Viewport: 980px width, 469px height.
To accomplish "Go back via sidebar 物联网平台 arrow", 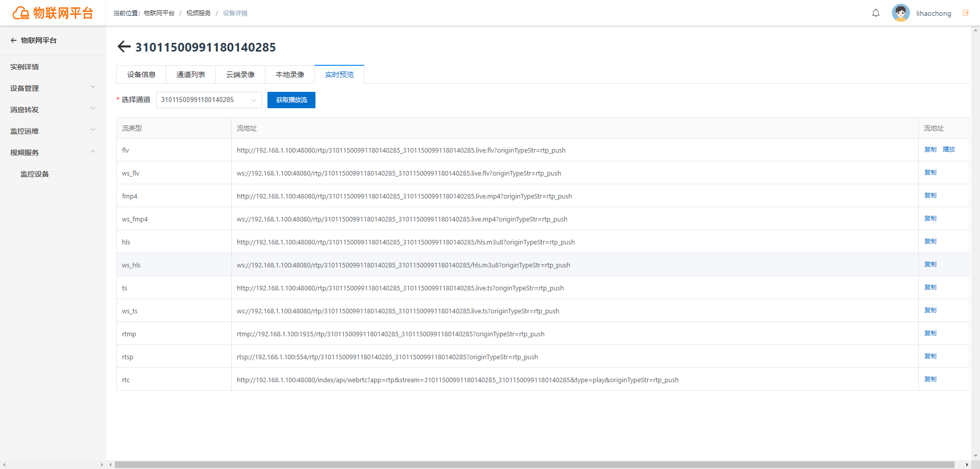I will coord(14,40).
